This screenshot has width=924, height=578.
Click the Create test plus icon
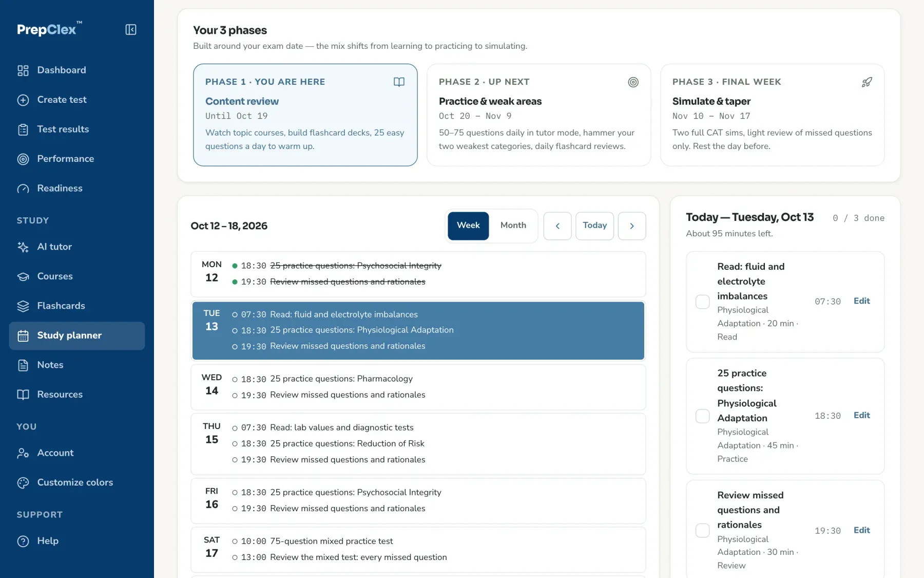[x=23, y=100]
